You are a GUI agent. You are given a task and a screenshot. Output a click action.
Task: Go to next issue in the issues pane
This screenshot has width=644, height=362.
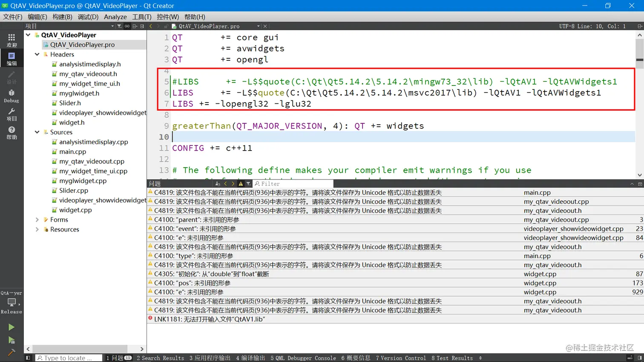(233, 184)
